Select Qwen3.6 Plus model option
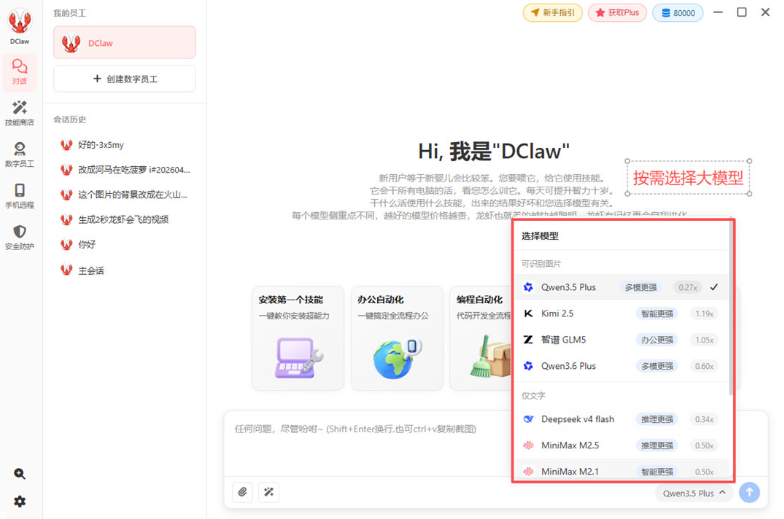This screenshot has width=784, height=519. coord(622,366)
